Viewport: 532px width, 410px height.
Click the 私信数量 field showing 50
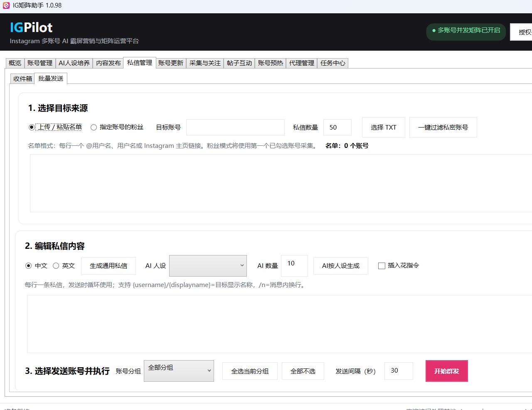pos(337,127)
